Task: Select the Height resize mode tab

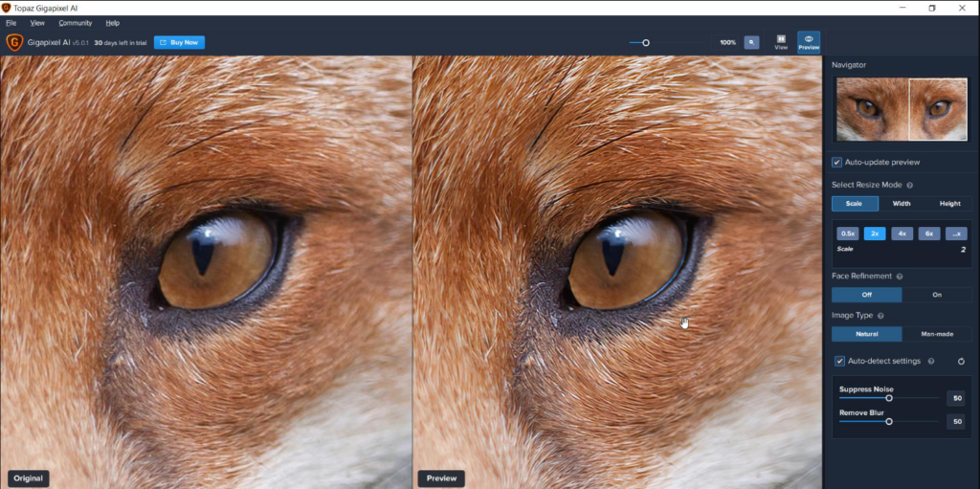Action: (x=949, y=204)
